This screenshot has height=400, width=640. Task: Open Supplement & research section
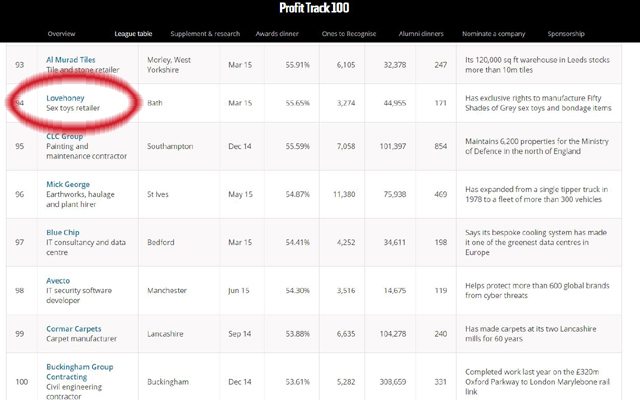click(x=205, y=34)
